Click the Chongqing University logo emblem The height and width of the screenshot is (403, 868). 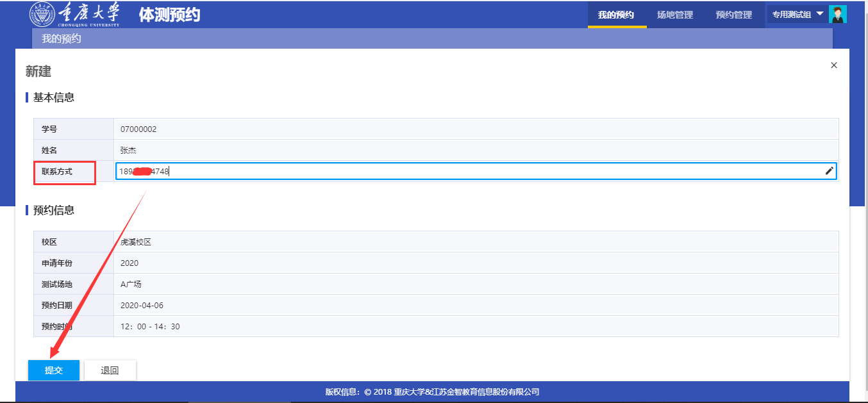pyautogui.click(x=42, y=14)
